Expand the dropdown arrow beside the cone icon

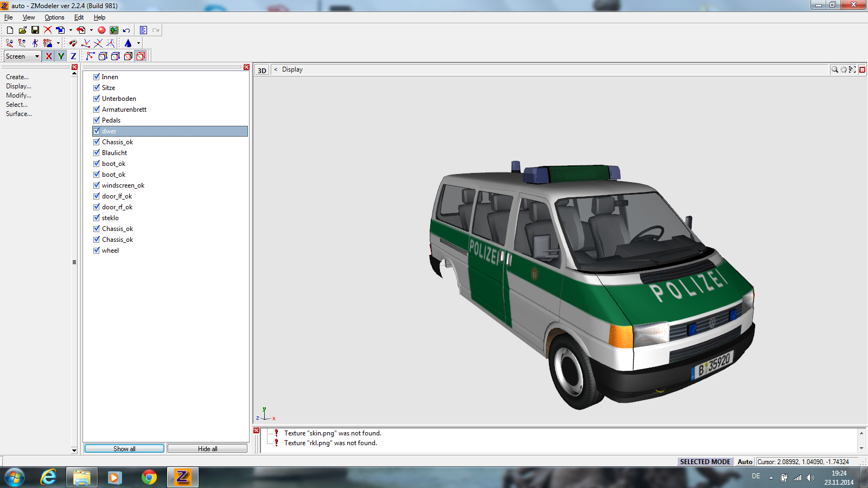(x=138, y=43)
